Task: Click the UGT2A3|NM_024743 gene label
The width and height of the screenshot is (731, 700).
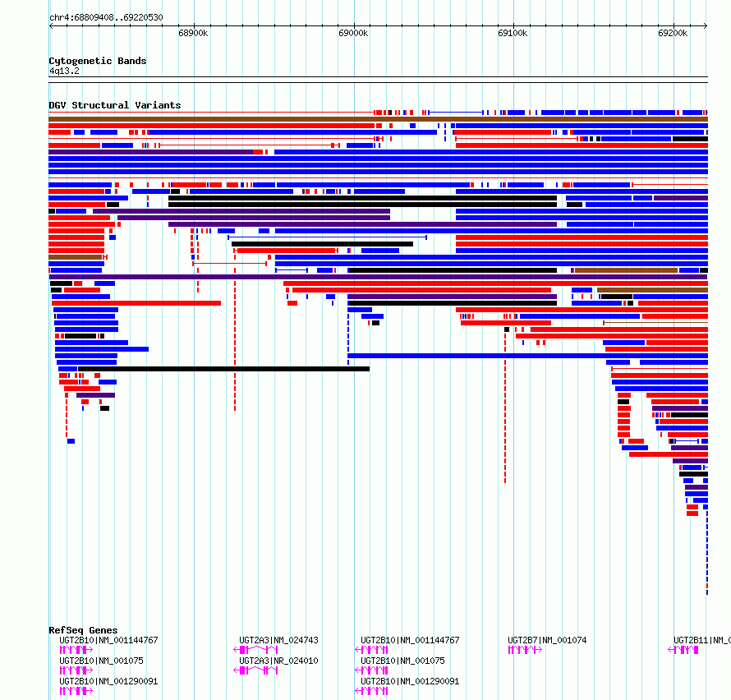Action: click(x=278, y=640)
